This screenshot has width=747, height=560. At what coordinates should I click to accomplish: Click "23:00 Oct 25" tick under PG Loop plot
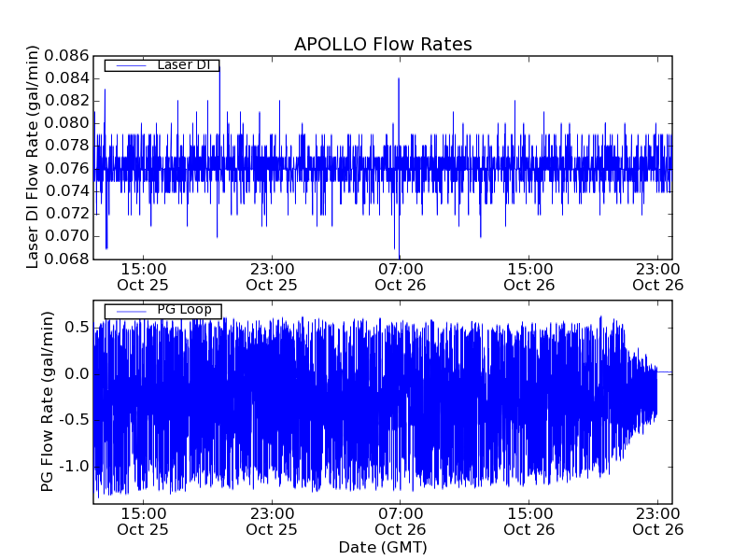coord(272,522)
